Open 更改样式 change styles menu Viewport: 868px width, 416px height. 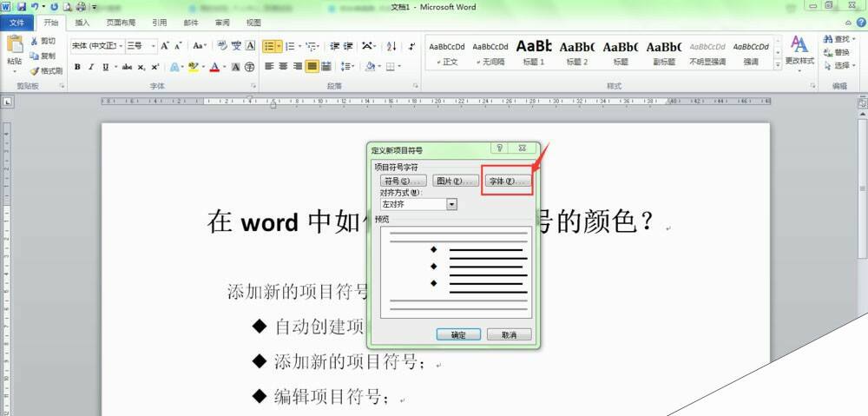pos(799,53)
